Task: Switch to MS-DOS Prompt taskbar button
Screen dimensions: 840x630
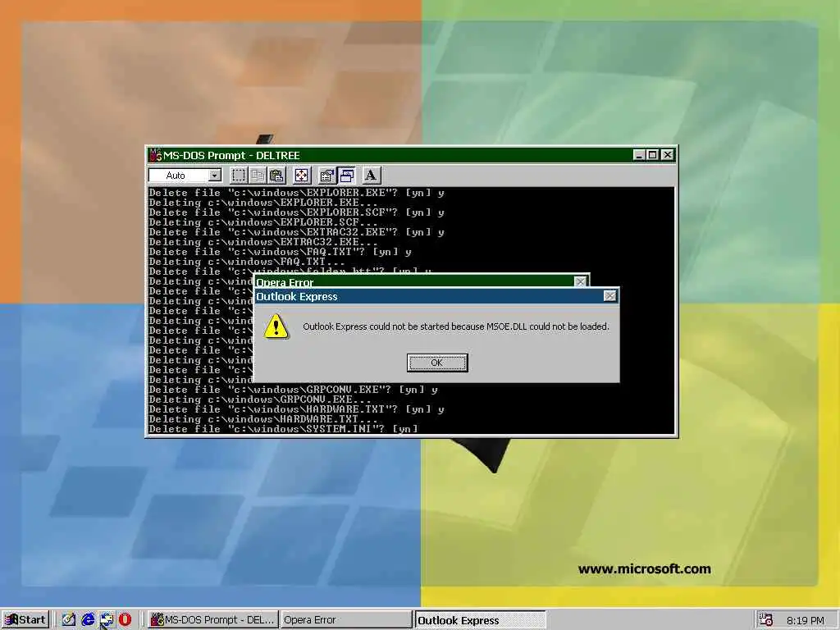Action: click(x=213, y=620)
